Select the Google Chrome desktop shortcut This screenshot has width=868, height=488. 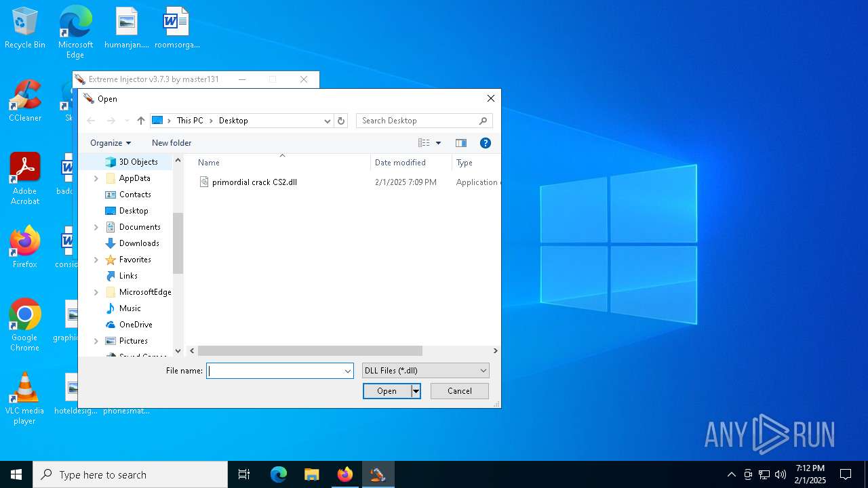pos(25,325)
